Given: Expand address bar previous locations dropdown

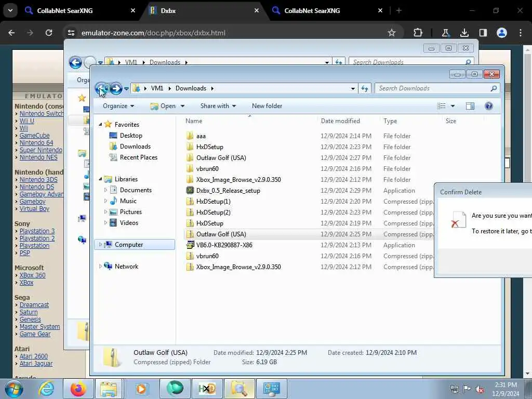Looking at the screenshot, I should [x=353, y=88].
